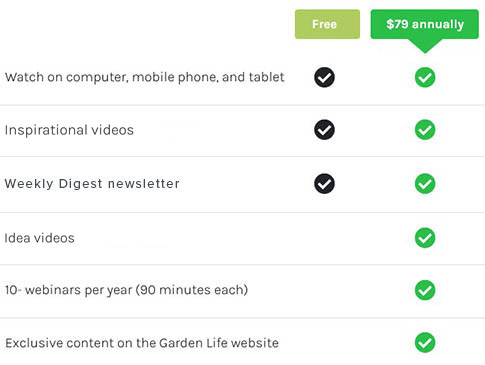Click the pointer arrow below $79 annually
485x365 pixels.
click(x=425, y=46)
